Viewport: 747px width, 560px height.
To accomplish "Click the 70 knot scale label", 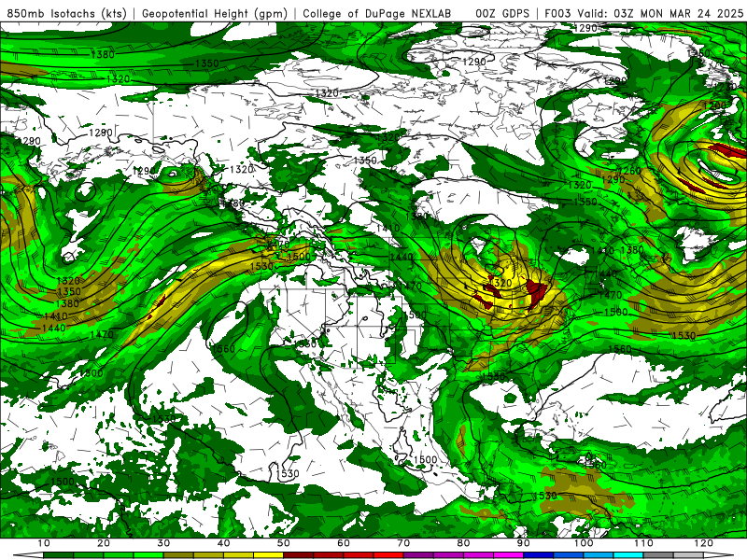I will pyautogui.click(x=403, y=543).
